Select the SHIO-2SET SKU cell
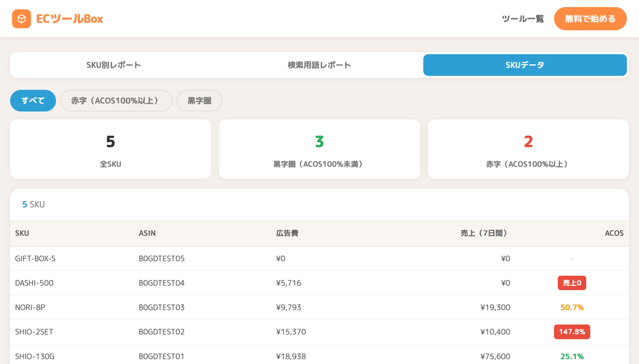Screen dimensions: 639x364 coord(34,332)
